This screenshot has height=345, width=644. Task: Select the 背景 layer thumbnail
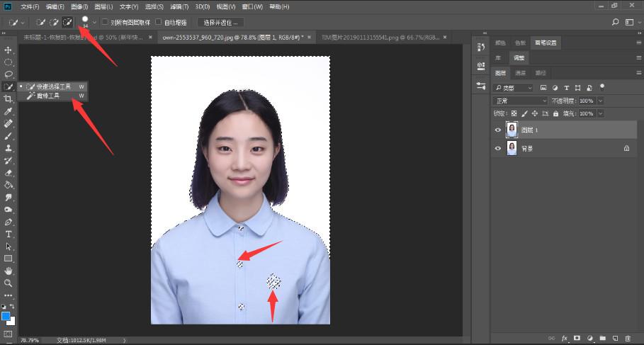(512, 149)
